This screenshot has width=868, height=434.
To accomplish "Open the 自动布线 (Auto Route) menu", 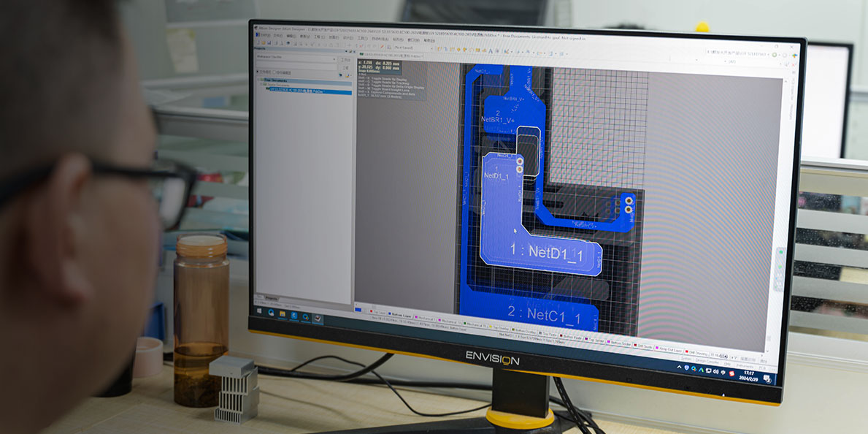I will point(379,38).
